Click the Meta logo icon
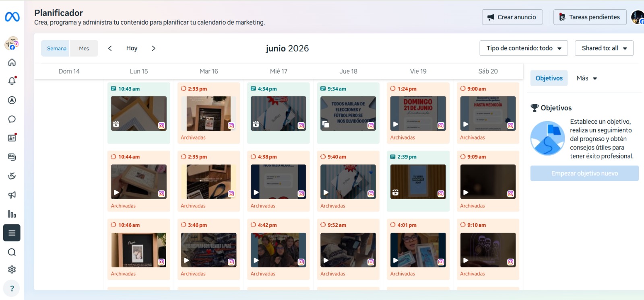 [12, 16]
